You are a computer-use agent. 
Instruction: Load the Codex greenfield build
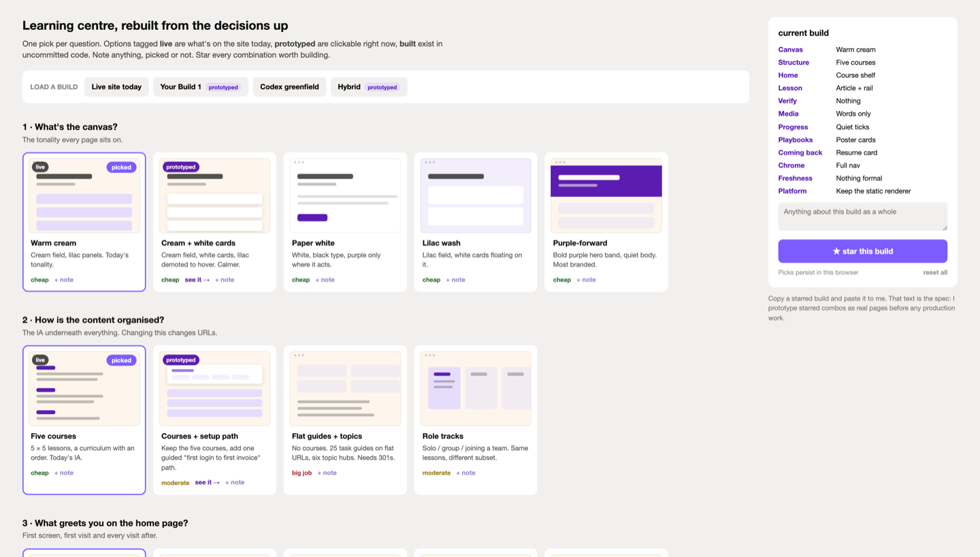pyautogui.click(x=289, y=86)
